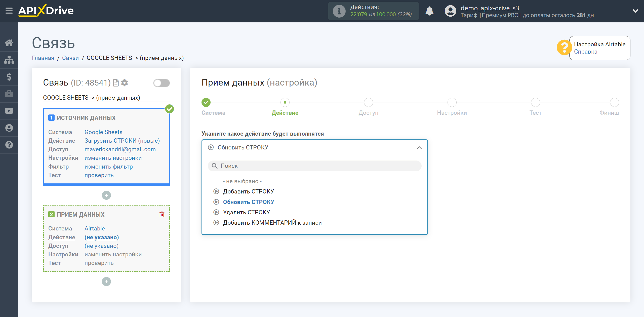Go to Система step
Screen dimensions: 644x317
[206, 102]
